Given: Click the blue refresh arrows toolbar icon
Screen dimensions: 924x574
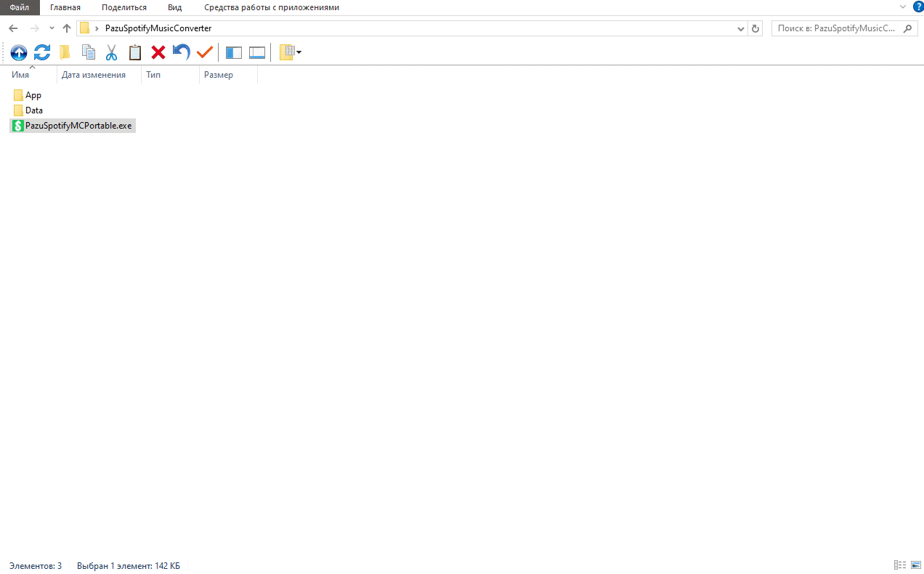Looking at the screenshot, I should [42, 52].
